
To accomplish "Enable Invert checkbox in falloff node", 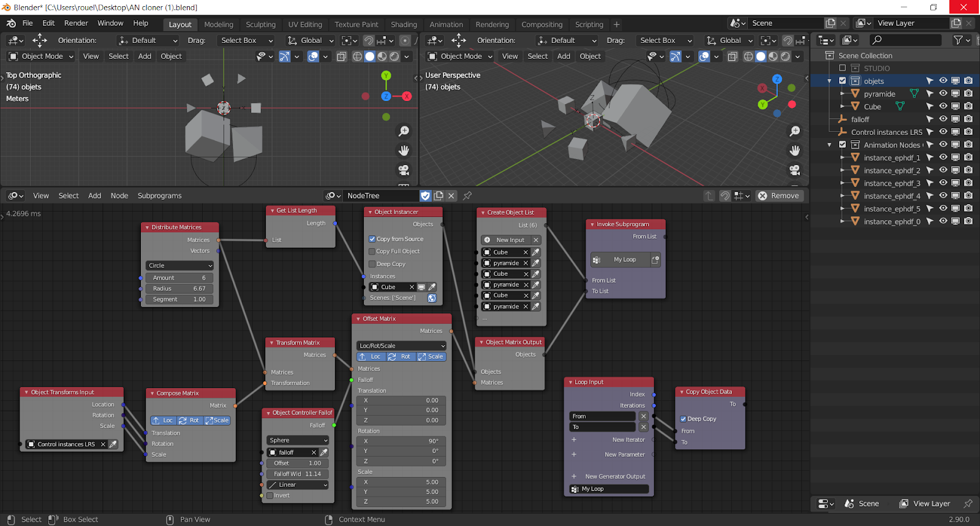I will (x=269, y=495).
